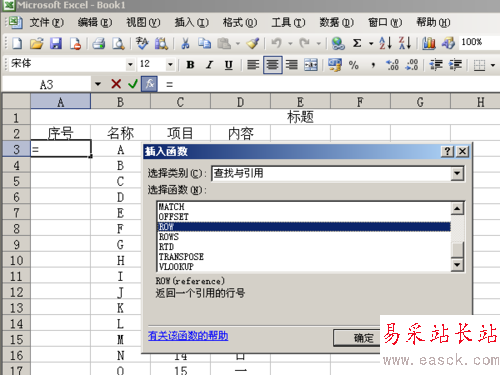This screenshot has height=375, width=500.
Task: Apply Percent style
Action: (x=354, y=65)
